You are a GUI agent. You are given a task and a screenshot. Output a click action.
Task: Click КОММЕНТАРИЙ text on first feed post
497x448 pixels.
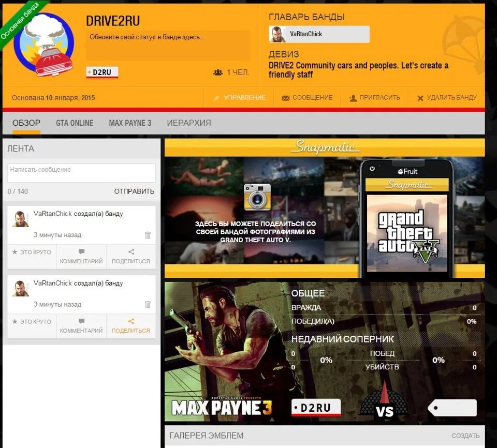[81, 261]
